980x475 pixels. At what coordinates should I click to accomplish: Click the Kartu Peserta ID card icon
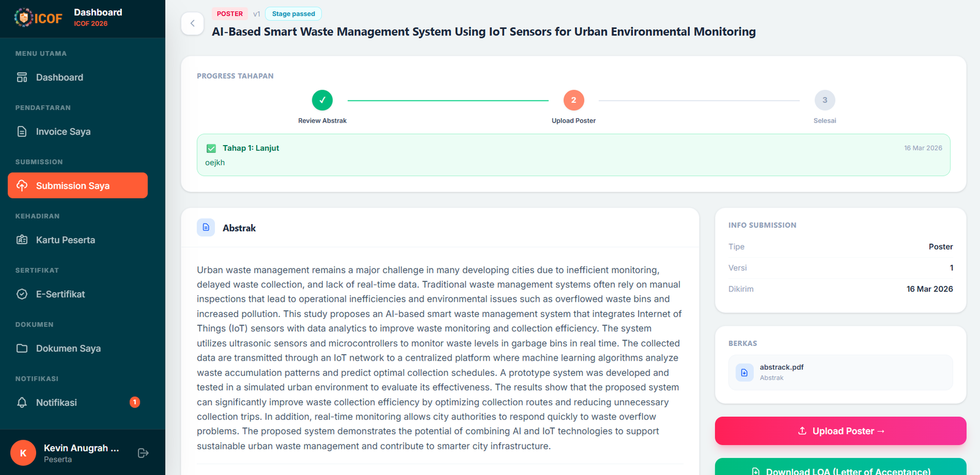[x=22, y=240]
